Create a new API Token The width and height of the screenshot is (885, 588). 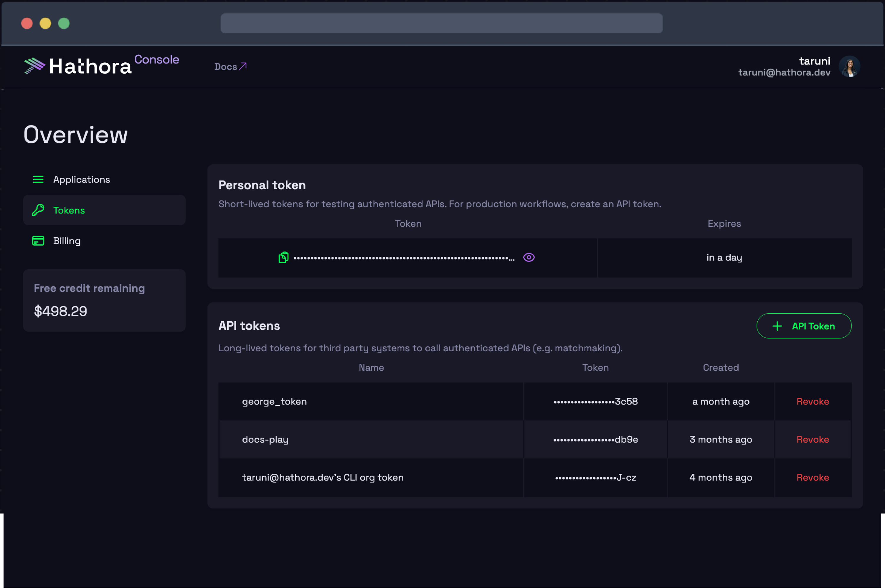804,326
